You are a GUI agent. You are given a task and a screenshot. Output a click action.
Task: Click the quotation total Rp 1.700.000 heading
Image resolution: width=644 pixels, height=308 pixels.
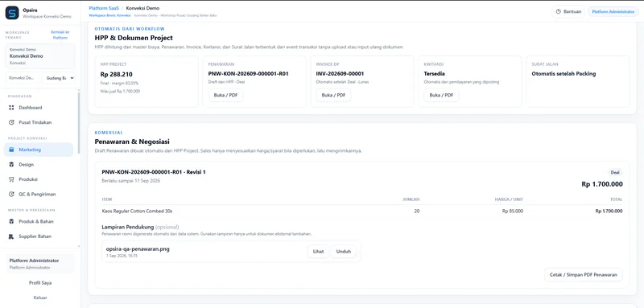[x=602, y=184]
